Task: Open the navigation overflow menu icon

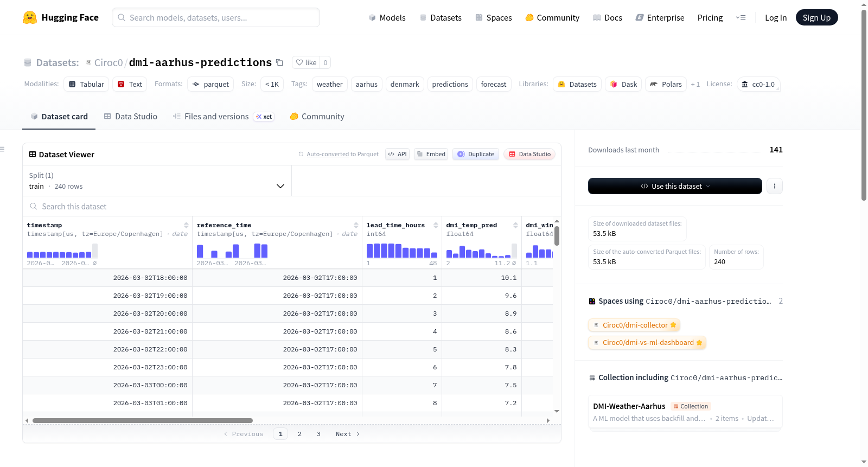Action: 741,17
